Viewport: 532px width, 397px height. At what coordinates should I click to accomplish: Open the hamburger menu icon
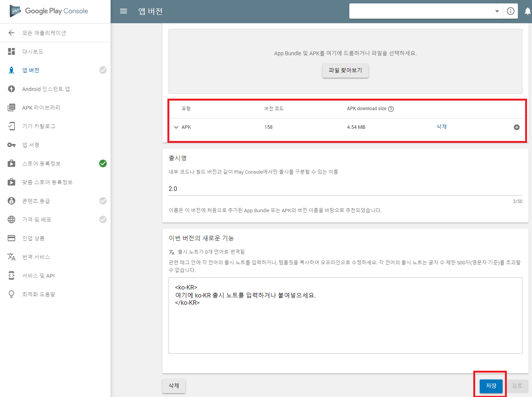(x=124, y=11)
